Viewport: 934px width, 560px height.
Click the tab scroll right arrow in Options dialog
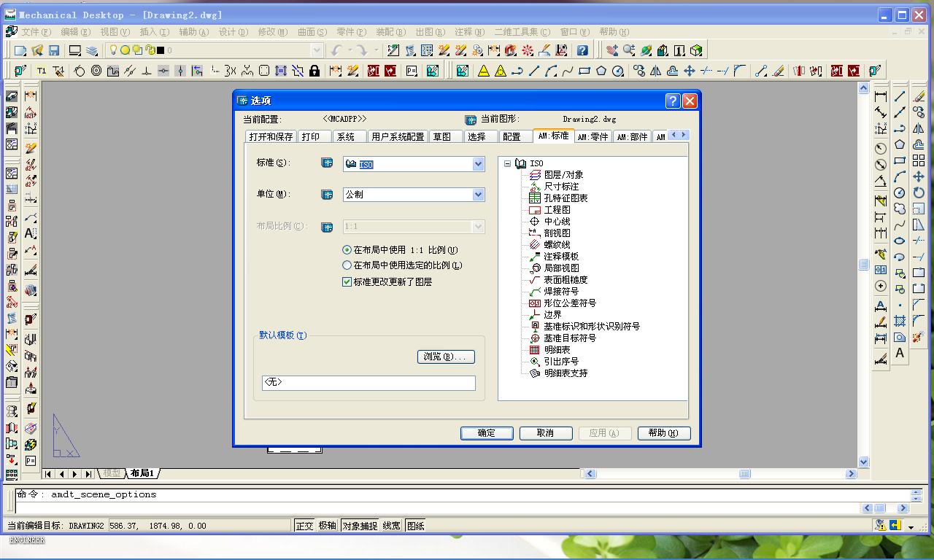(683, 135)
